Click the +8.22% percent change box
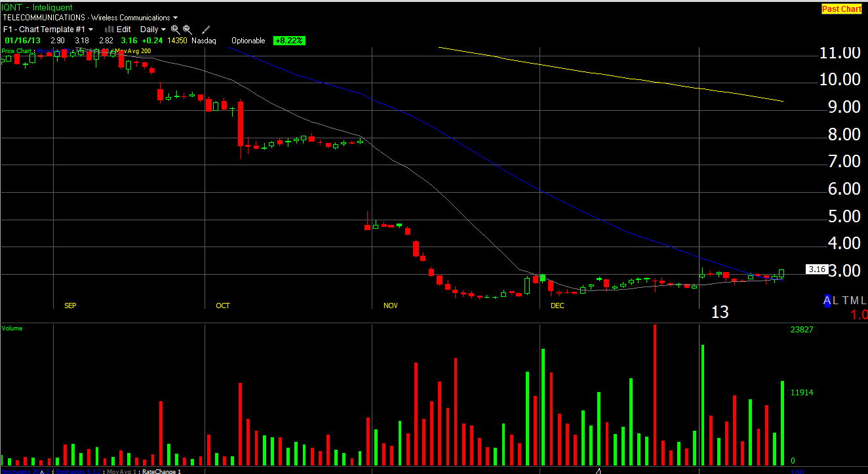This screenshot has width=868, height=474. pos(289,41)
